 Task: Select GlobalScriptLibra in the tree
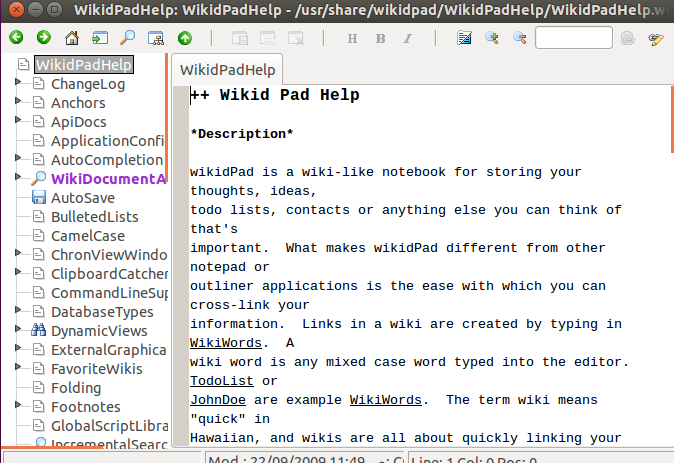(109, 426)
